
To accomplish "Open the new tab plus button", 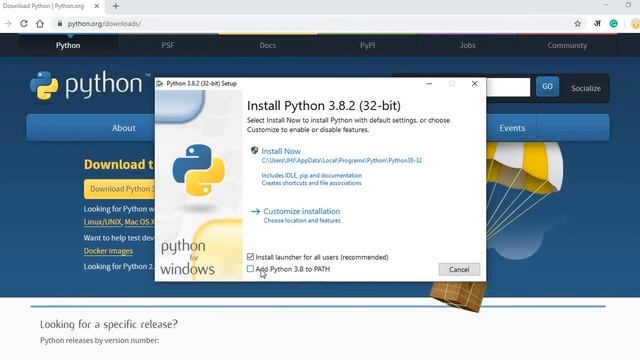I will [x=116, y=6].
